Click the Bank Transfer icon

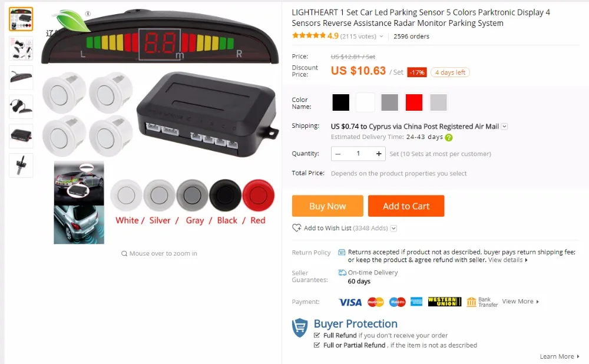pos(471,302)
